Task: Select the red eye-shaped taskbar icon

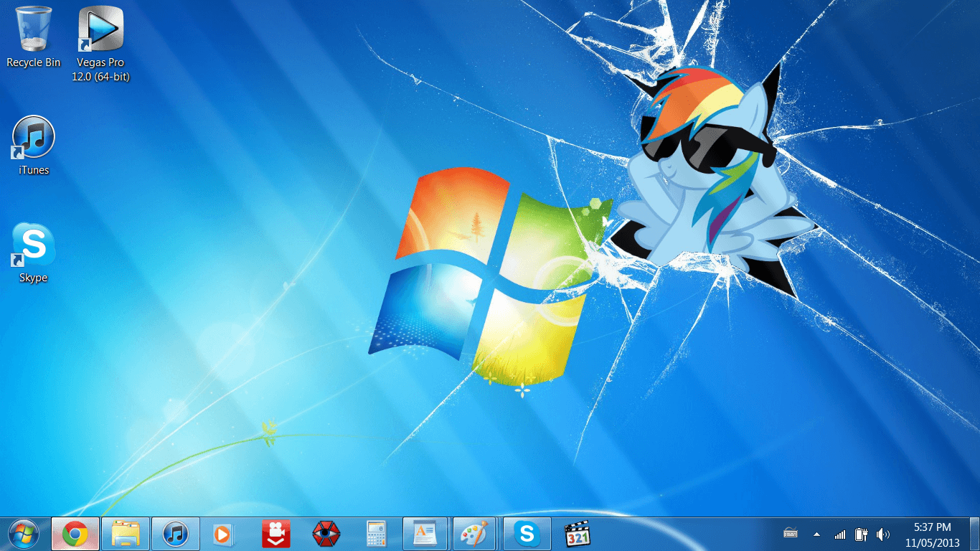Action: (x=326, y=534)
